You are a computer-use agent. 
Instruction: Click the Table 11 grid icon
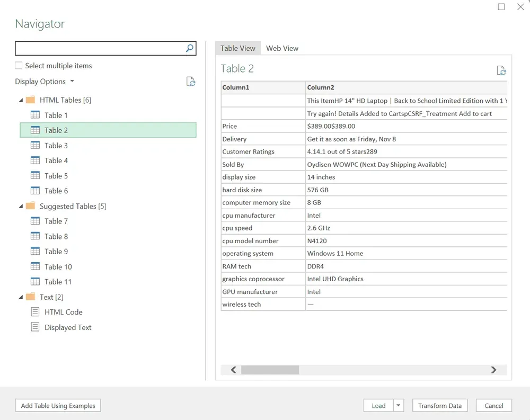(35, 281)
